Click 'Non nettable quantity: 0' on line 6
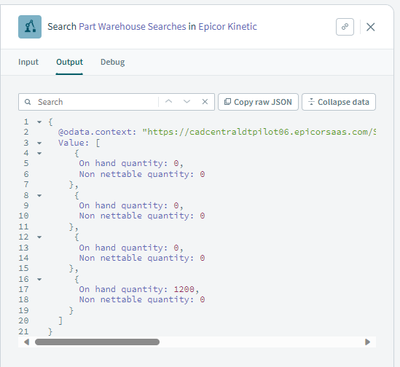 click(142, 174)
